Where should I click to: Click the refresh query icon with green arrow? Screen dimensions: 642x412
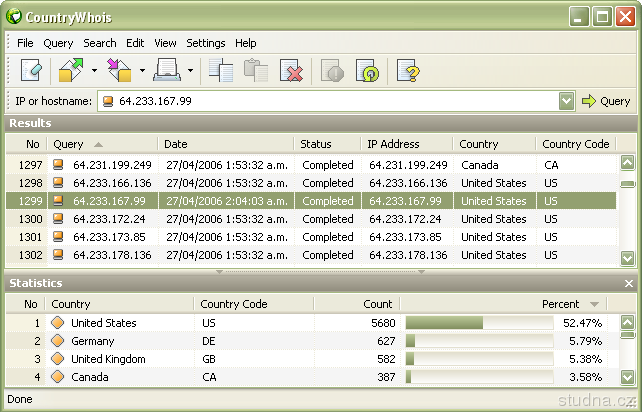click(x=369, y=71)
